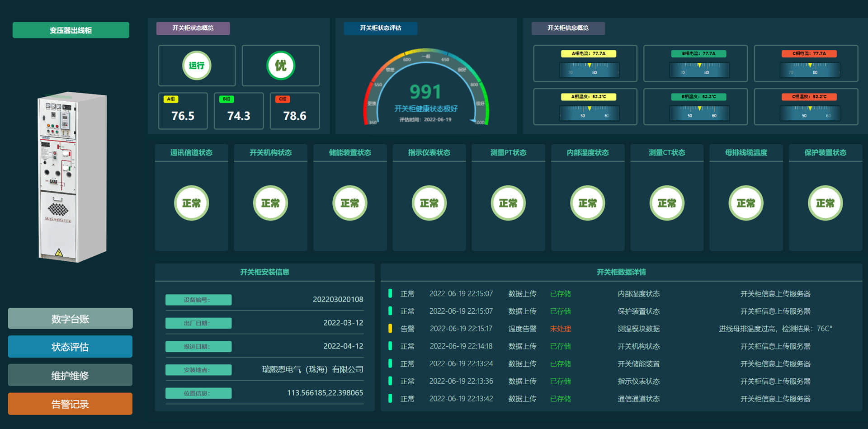Click the 运行 running status circle
Screen dimensions: 868x429
tap(196, 66)
